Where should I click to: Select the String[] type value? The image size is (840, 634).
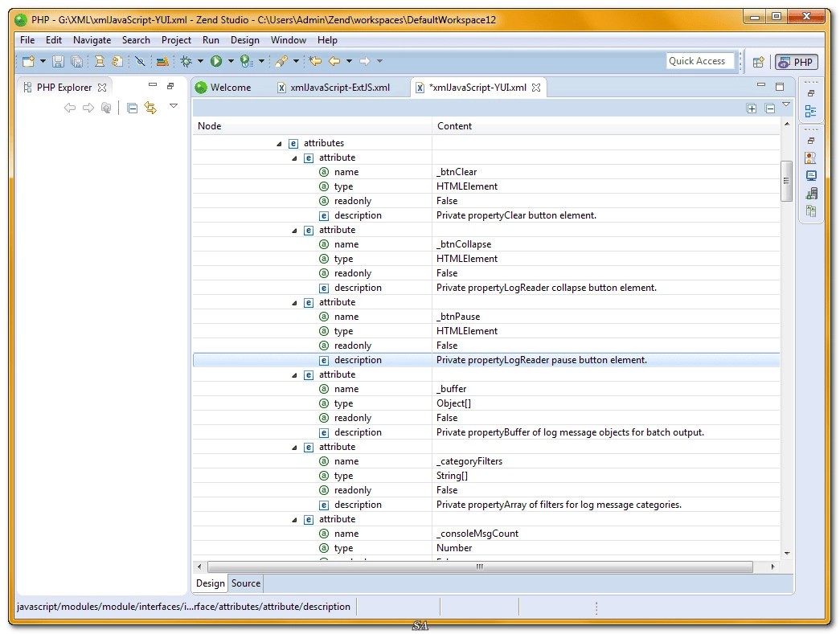click(452, 476)
